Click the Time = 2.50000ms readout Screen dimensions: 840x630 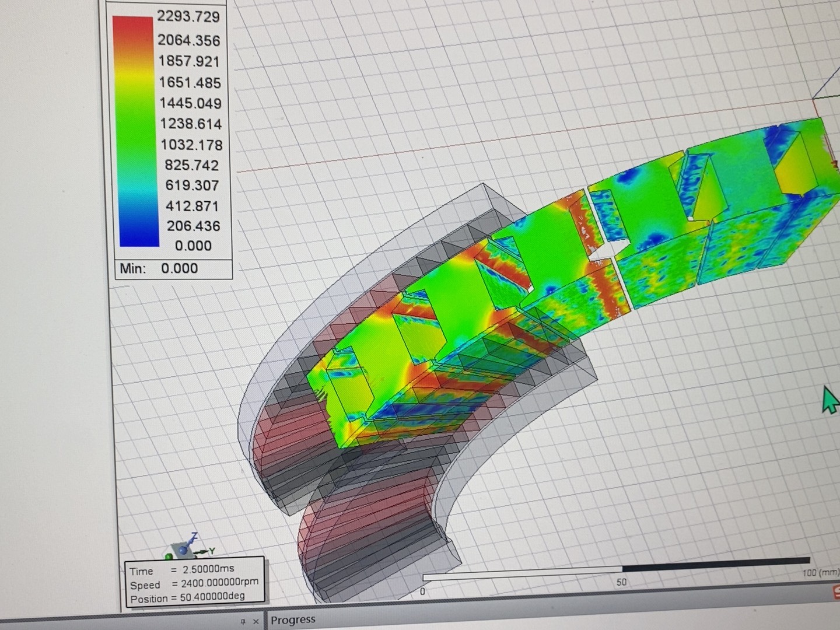click(182, 570)
